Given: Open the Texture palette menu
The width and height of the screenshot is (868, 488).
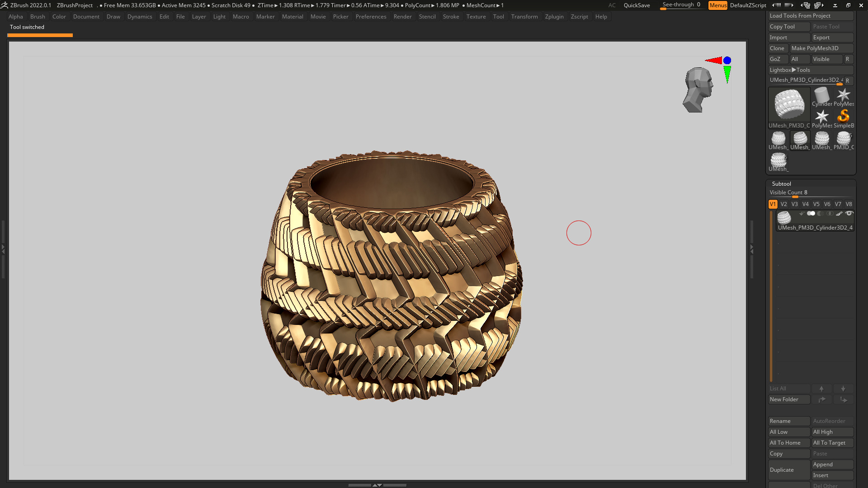Looking at the screenshot, I should (476, 17).
